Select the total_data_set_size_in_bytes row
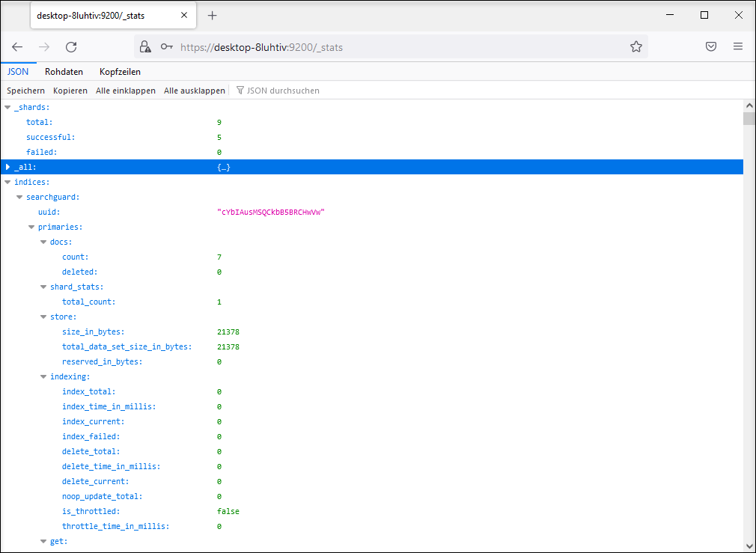This screenshot has height=553, width=756. (372, 346)
